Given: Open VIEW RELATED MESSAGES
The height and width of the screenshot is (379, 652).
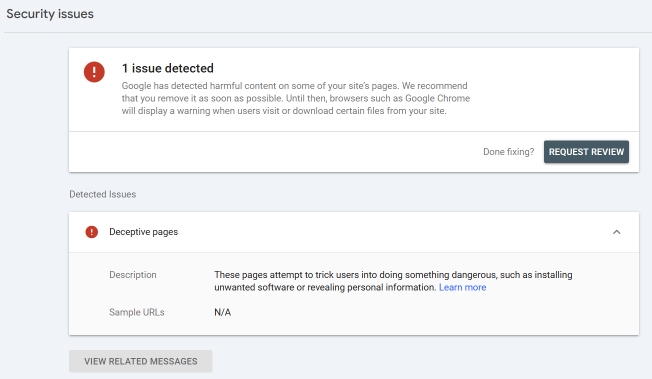Looking at the screenshot, I should (x=141, y=361).
